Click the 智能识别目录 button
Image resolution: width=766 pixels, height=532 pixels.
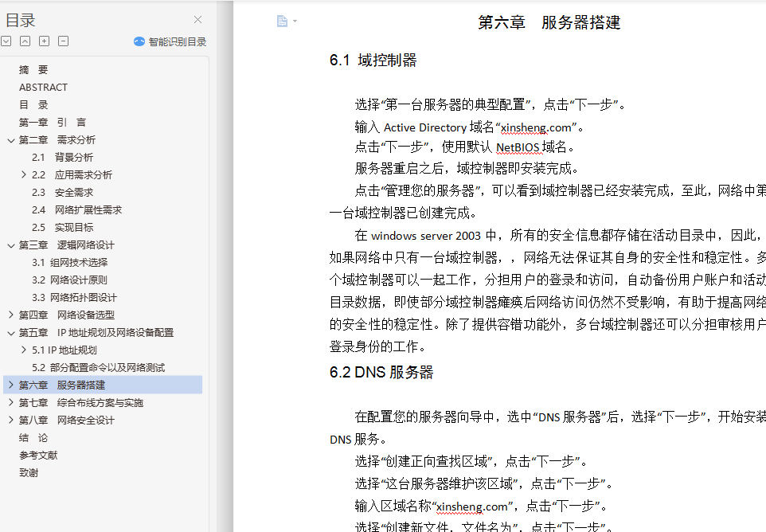coord(170,41)
